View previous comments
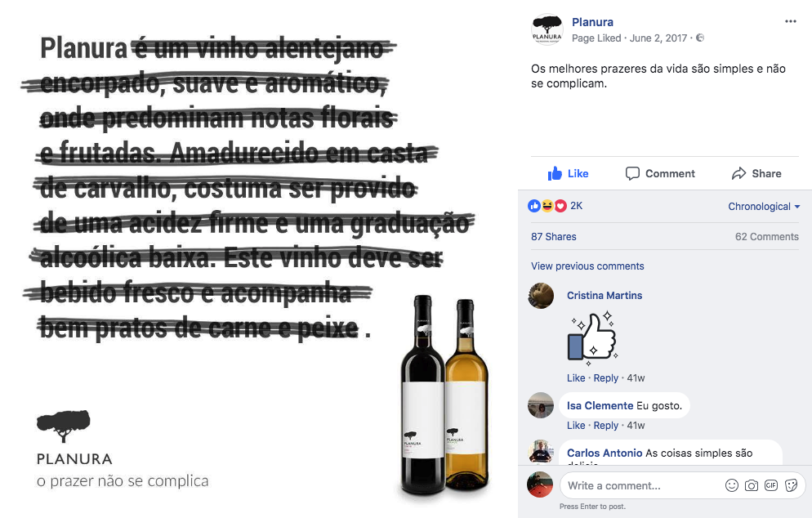The width and height of the screenshot is (812, 518). (587, 266)
